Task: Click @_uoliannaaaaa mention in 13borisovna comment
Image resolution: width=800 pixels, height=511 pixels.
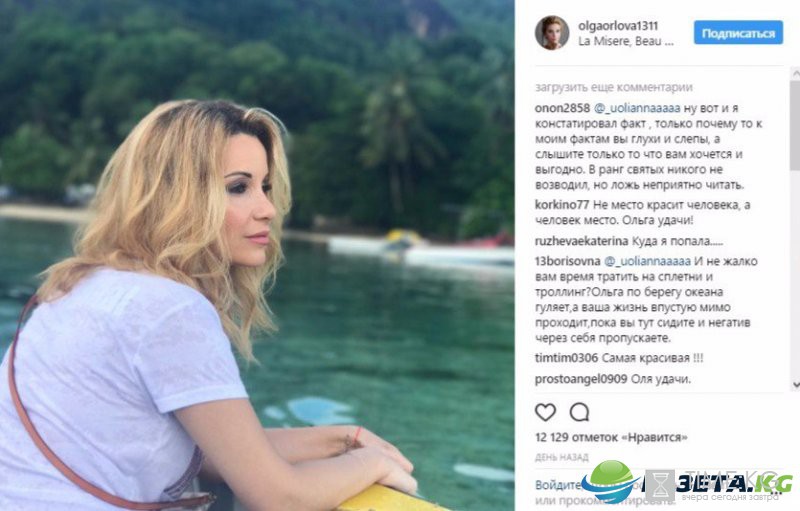Action: coord(647,261)
